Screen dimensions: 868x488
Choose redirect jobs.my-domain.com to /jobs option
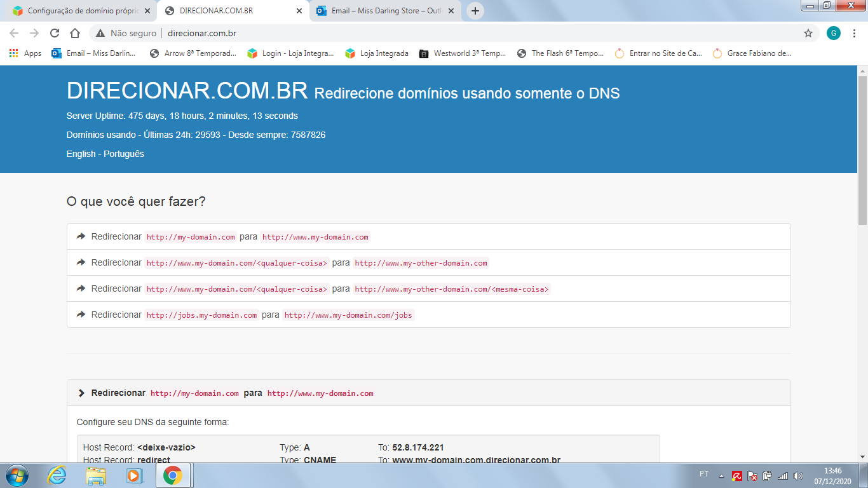point(428,315)
